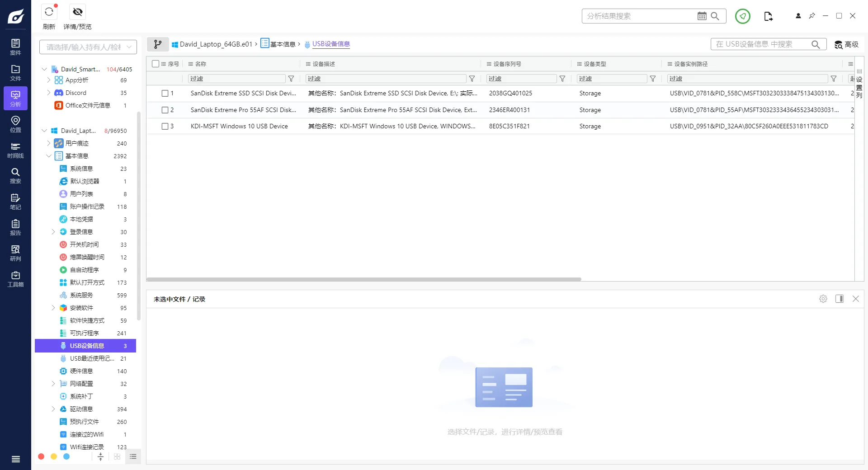Image resolution: width=868 pixels, height=470 pixels.
Task: Expand the 登录信息 tree node
Action: pyautogui.click(x=53, y=232)
